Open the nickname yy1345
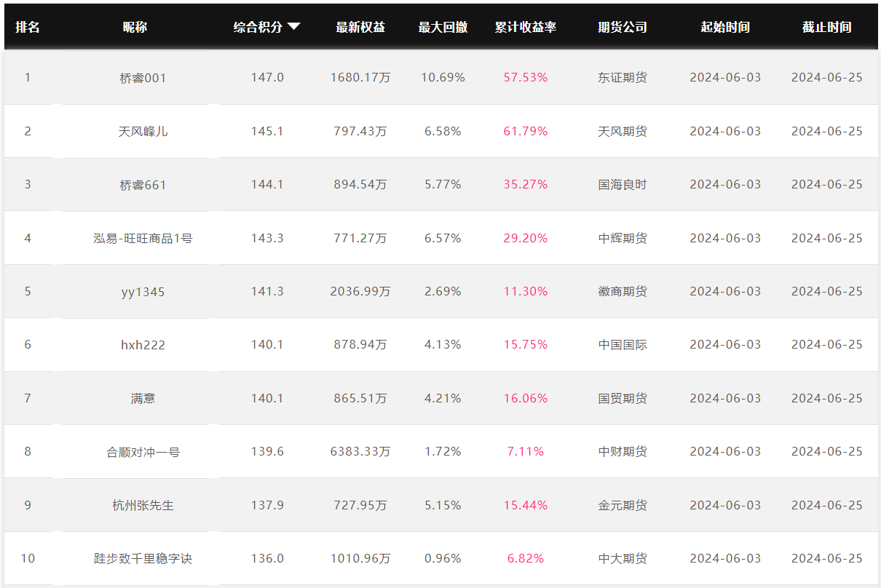Image resolution: width=881 pixels, height=588 pixels. 143,292
